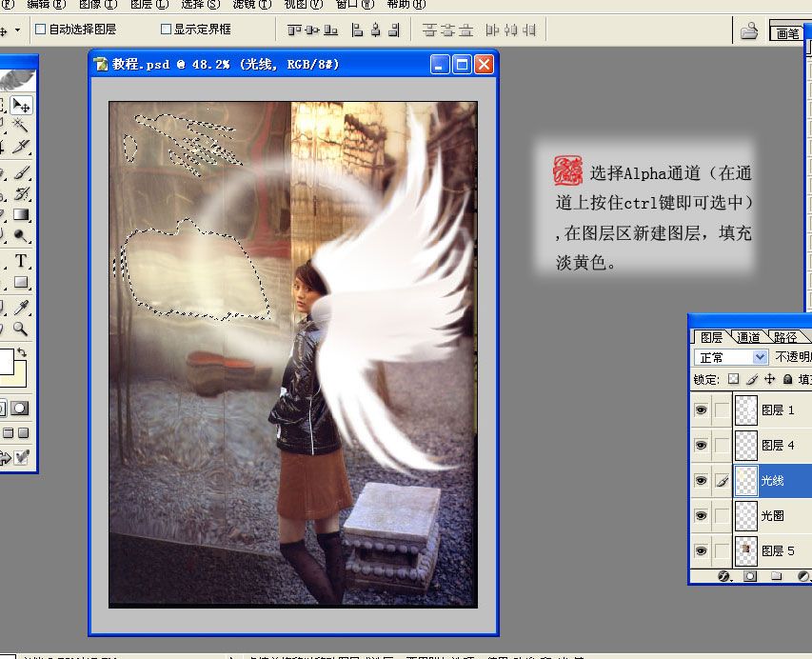Distribute vertical centers in options bar

pos(447,30)
